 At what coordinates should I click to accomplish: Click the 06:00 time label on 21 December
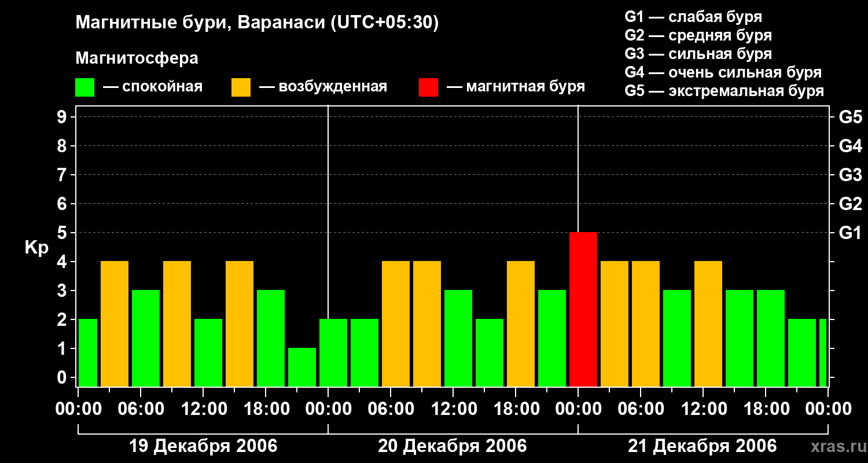[641, 409]
